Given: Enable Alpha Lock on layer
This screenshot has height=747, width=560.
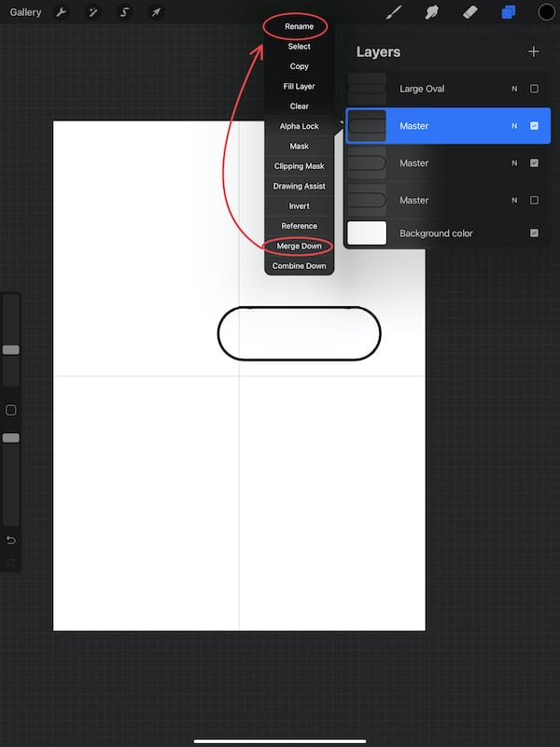Looking at the screenshot, I should 299,126.
